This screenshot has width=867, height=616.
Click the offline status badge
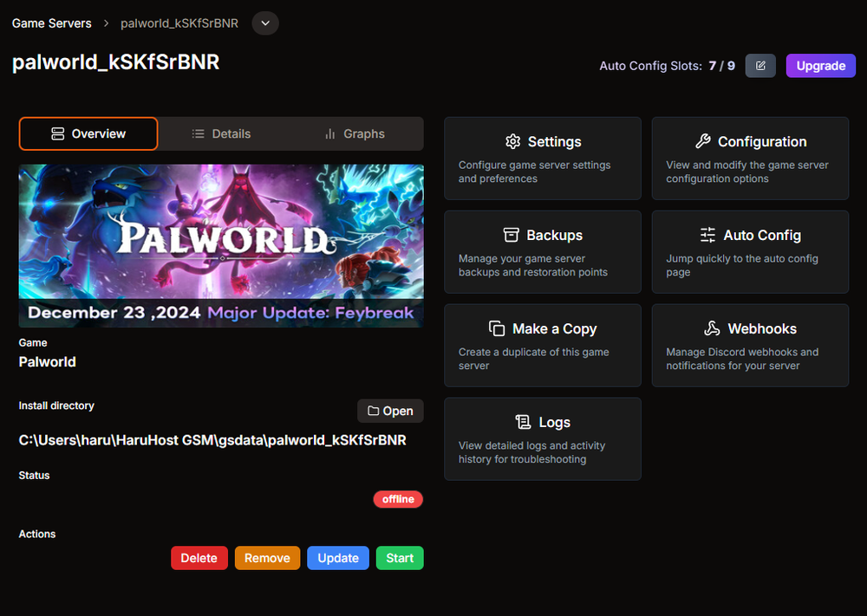click(398, 499)
